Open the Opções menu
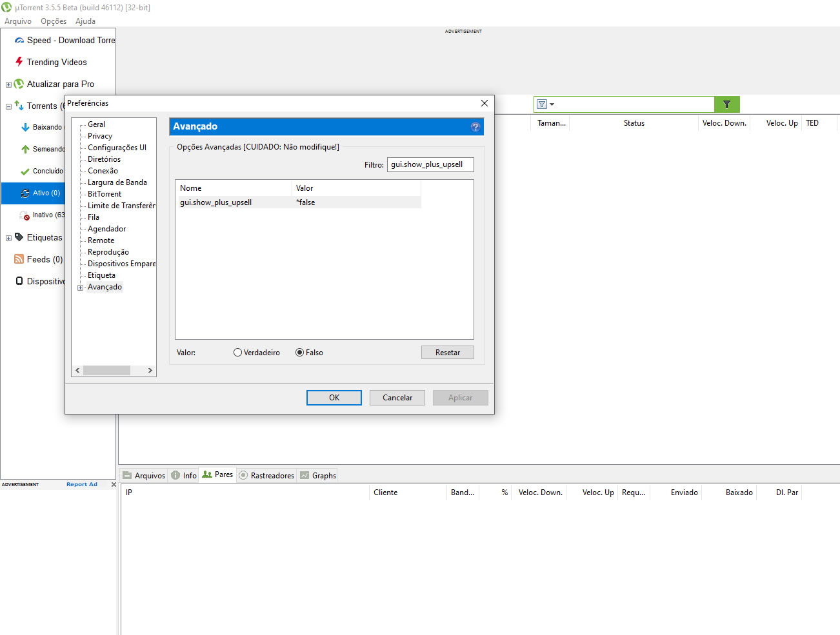This screenshot has height=635, width=840. 54,21
